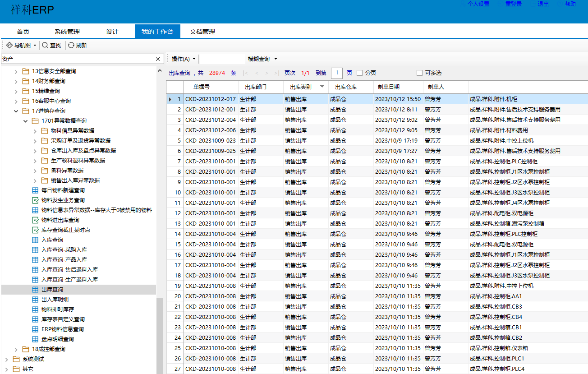Collapse the 17进销存查询 tree node
Viewport: 588px width, 374px height.
click(16, 111)
